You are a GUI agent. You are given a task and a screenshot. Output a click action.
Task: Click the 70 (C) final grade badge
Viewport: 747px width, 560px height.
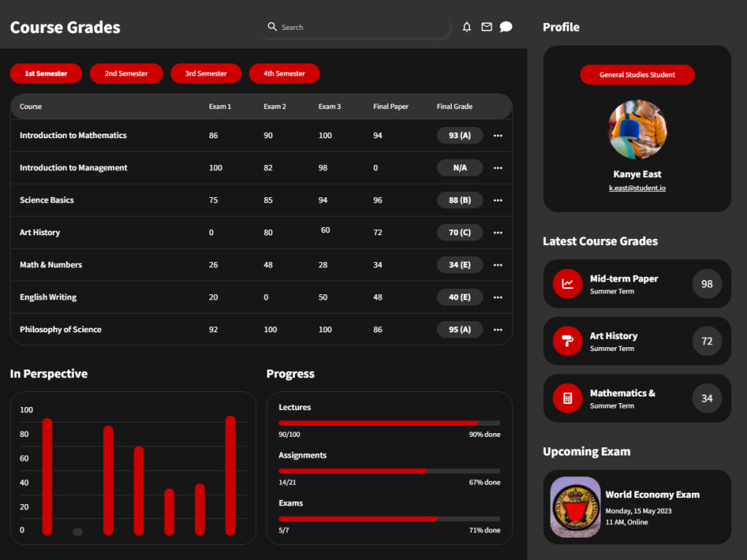(x=459, y=233)
